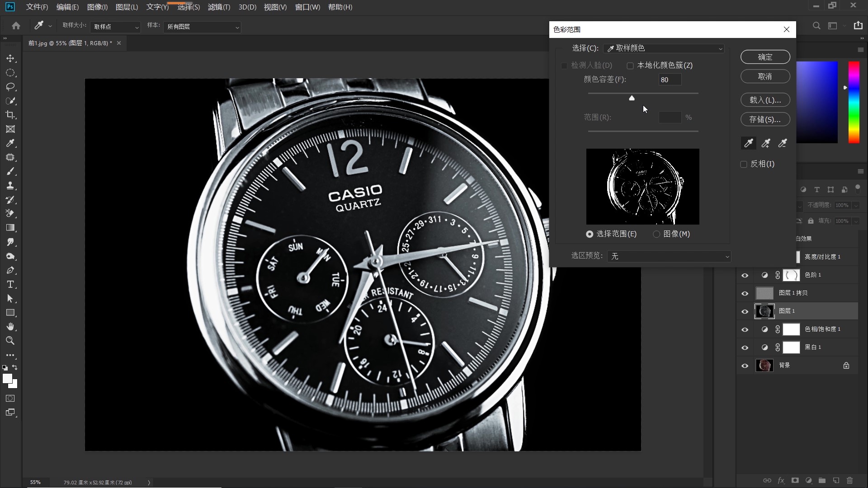Click the 存储 button
This screenshot has height=488, width=868.
(765, 119)
